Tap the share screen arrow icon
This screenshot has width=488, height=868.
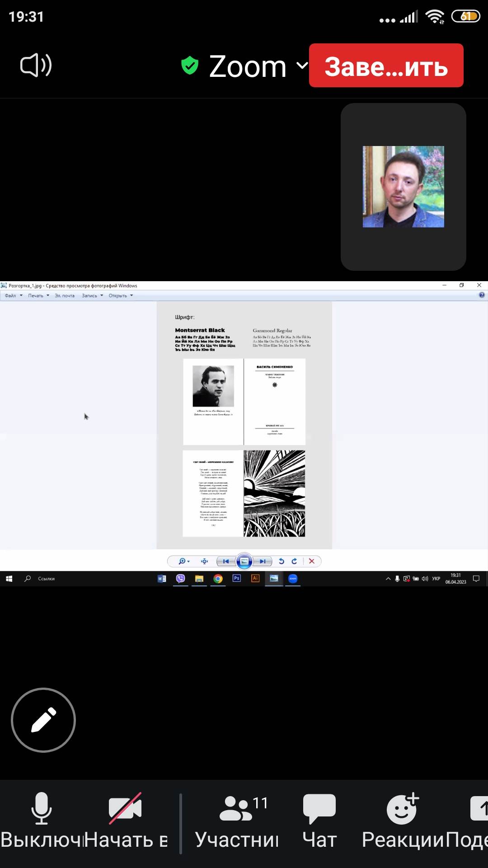[x=479, y=809]
